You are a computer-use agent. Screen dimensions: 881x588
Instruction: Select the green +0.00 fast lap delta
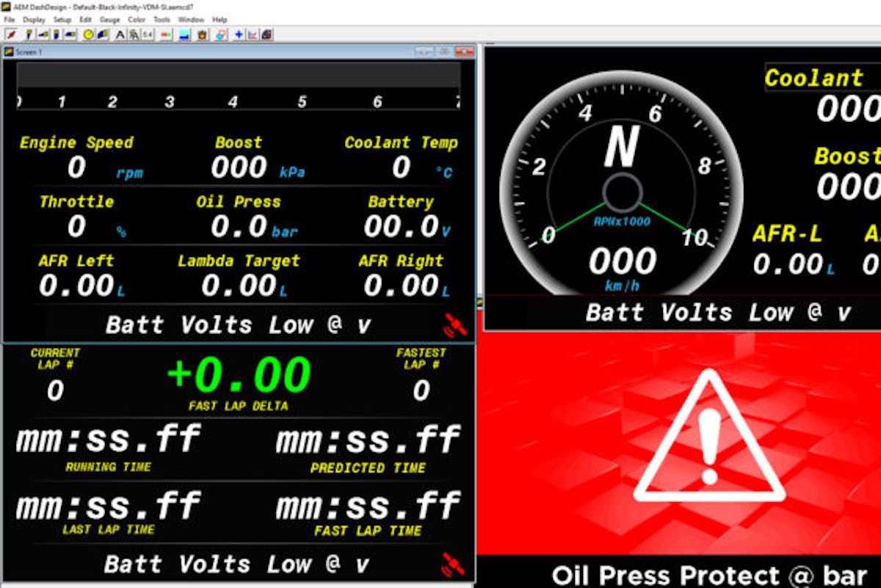point(239,375)
